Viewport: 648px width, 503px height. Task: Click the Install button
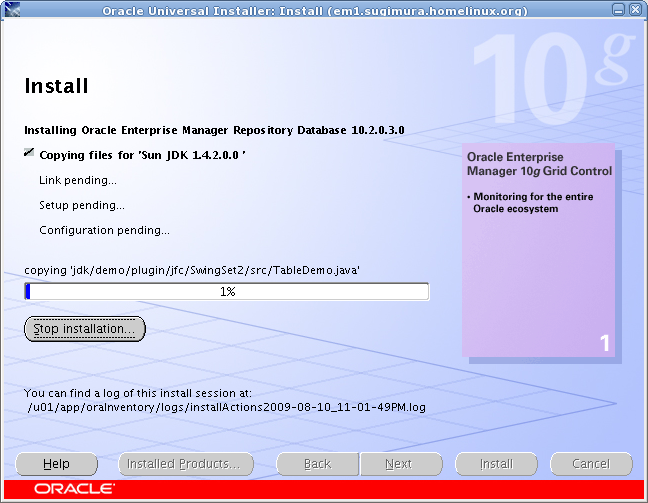496,464
